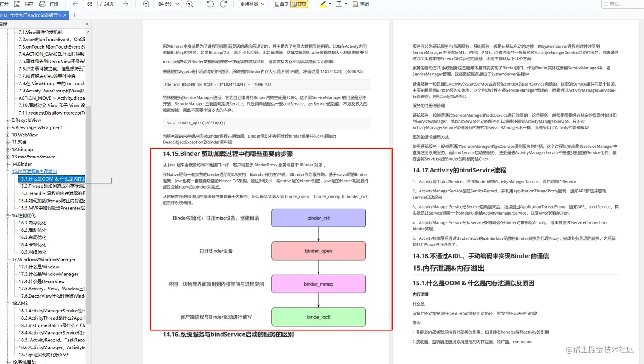The image size is (644, 364).
Task: Open outline item 7.1.View事件分发机制
Action: 40,32
